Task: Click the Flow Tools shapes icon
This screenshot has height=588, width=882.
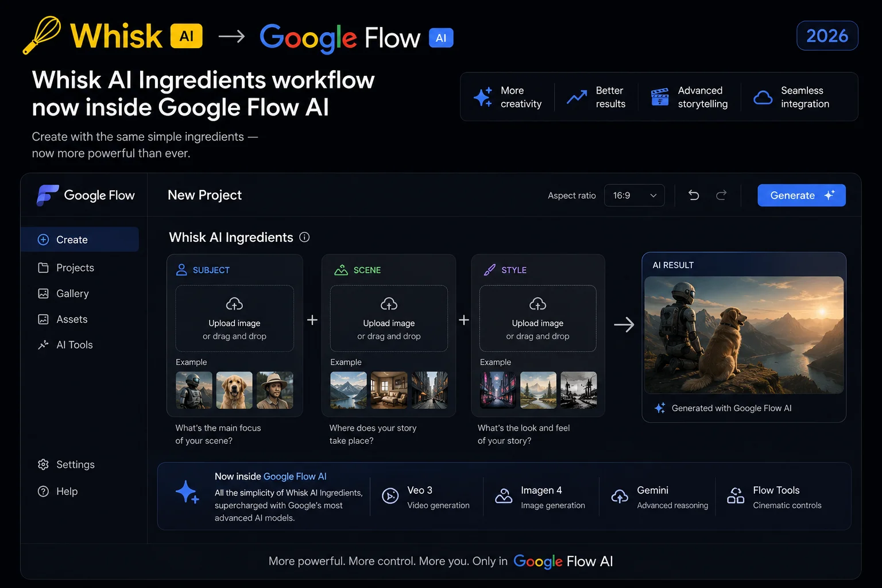Action: 736,496
